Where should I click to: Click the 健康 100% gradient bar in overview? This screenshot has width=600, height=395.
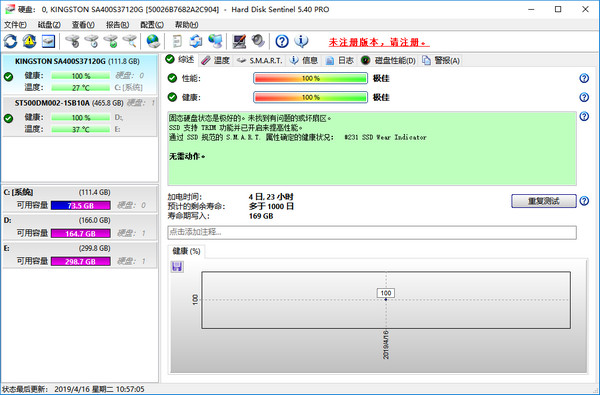coord(310,97)
